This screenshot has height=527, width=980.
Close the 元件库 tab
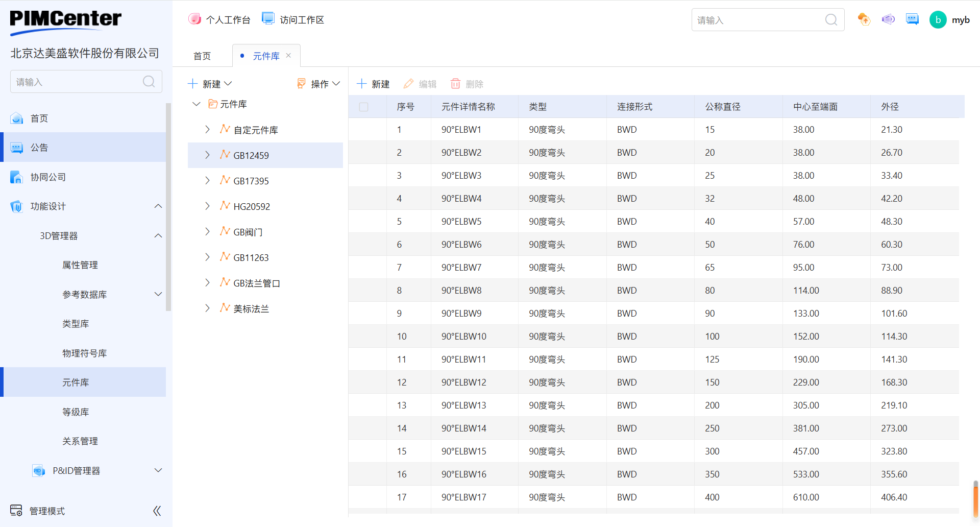tap(288, 56)
